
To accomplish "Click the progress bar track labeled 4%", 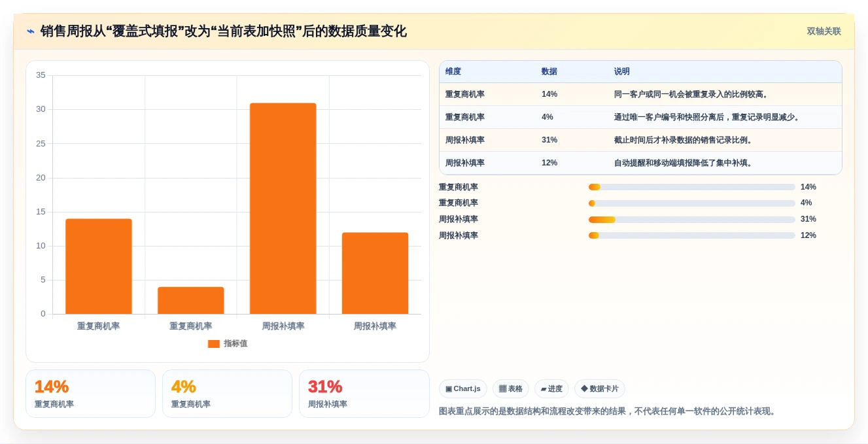I will [692, 203].
